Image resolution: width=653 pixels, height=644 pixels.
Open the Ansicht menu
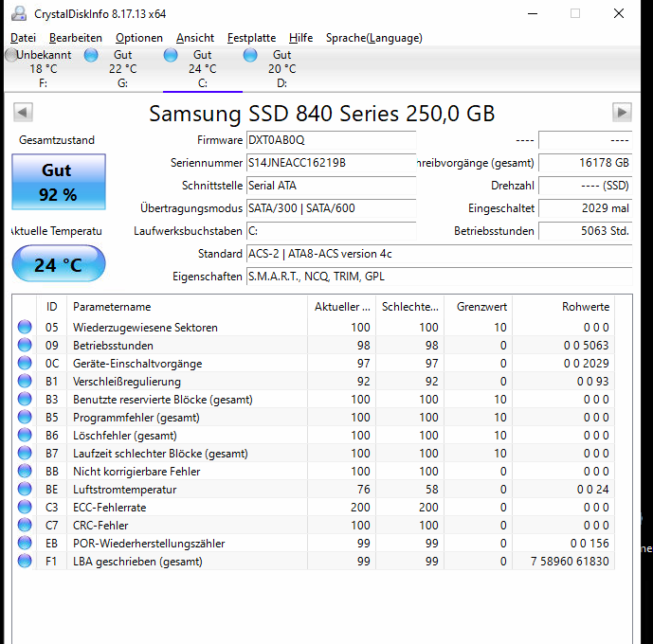click(195, 38)
